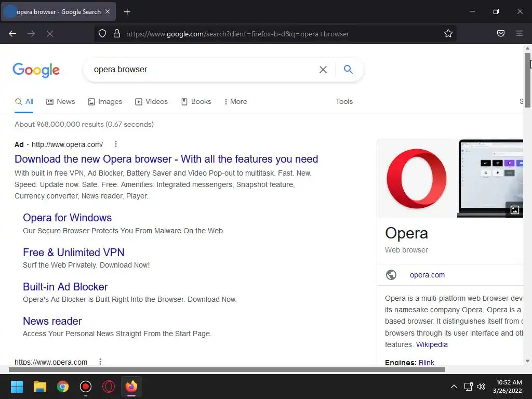532x399 pixels.
Task: Open the screen recorder taskbar icon
Action: [86, 387]
